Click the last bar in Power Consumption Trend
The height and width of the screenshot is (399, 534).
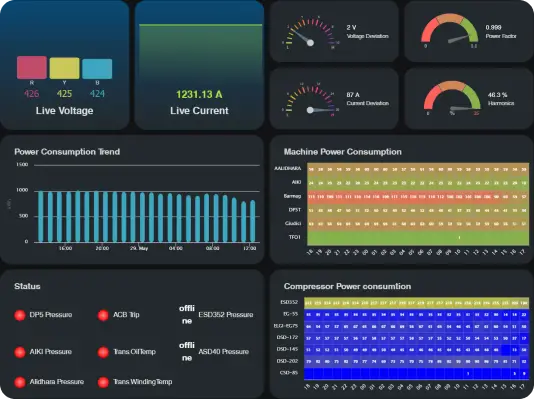[x=253, y=221]
